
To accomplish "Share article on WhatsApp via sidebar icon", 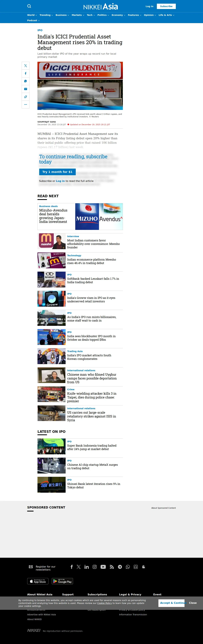I will point(25,81).
